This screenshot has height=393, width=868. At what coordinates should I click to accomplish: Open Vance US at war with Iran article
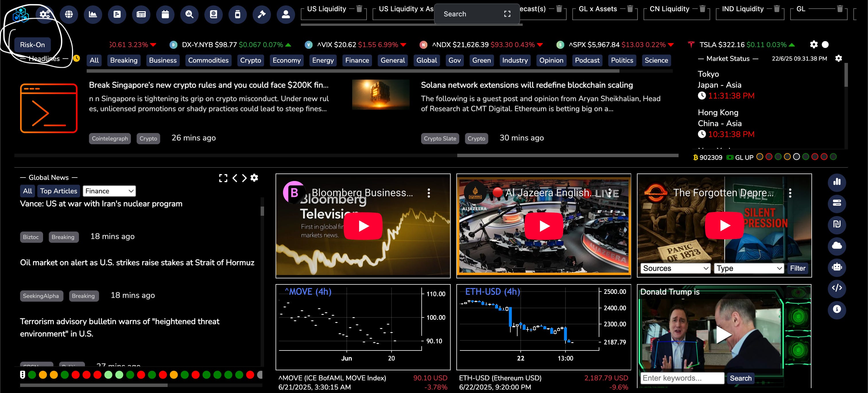tap(101, 204)
